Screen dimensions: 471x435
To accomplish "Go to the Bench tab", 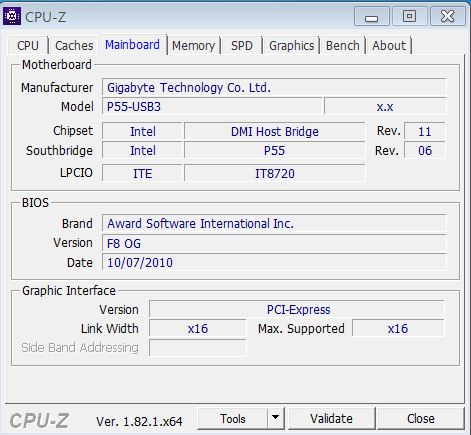I will click(x=343, y=46).
